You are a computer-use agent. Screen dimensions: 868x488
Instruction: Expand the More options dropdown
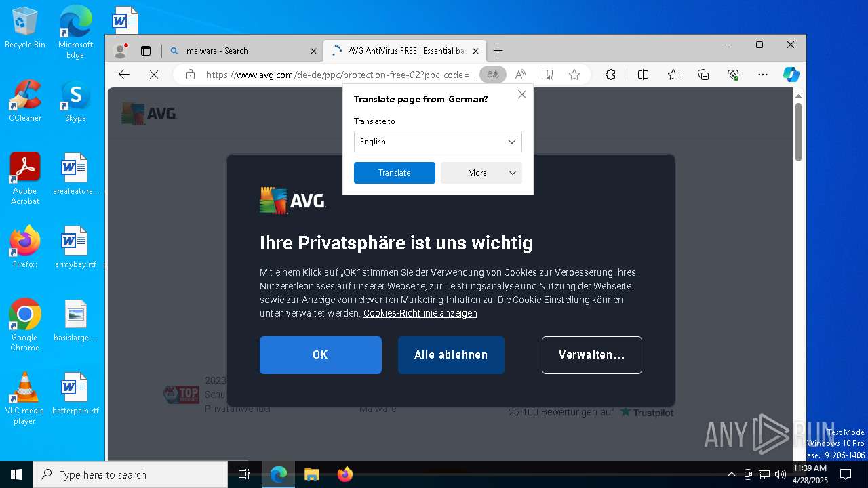point(481,173)
